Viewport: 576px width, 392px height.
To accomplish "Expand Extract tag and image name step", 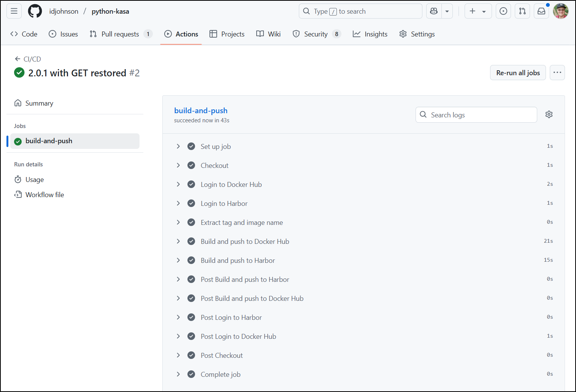I will pos(178,222).
